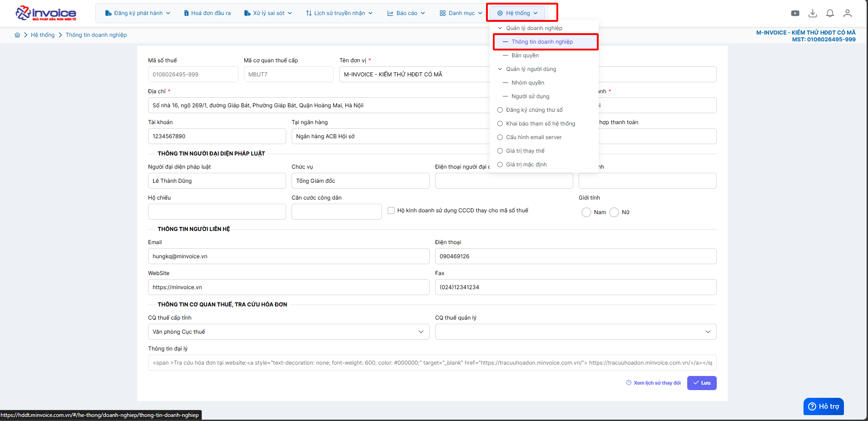Click the home breadcrumb icon
This screenshot has height=421, width=868.
coord(17,35)
